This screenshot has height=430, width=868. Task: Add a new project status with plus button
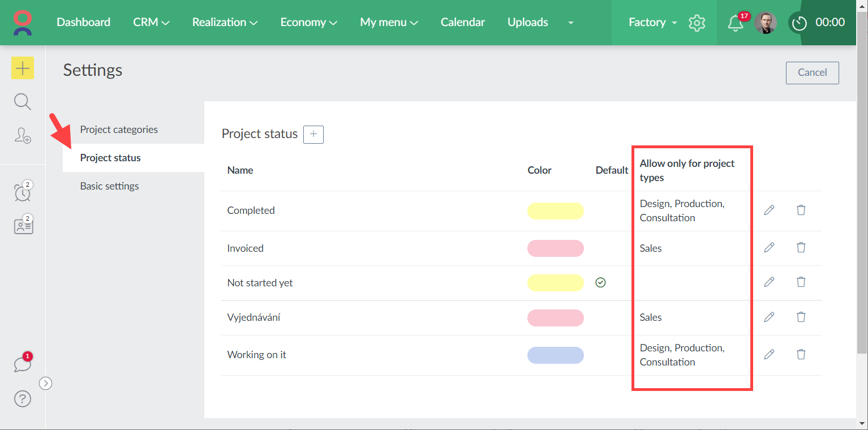point(313,135)
